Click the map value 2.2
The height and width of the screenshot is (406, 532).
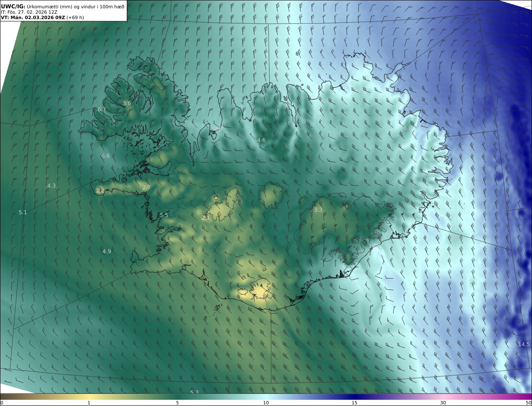(x=100, y=191)
